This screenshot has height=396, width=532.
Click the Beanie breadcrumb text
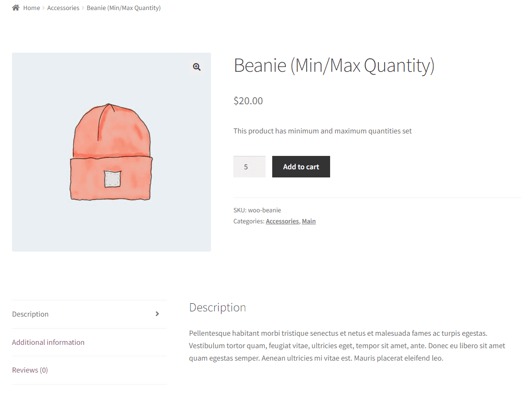(x=123, y=8)
